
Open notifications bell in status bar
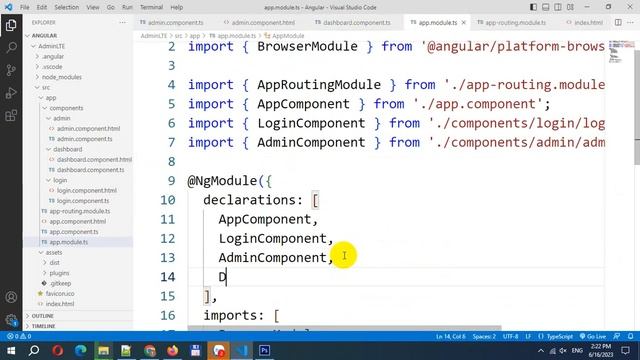click(631, 336)
